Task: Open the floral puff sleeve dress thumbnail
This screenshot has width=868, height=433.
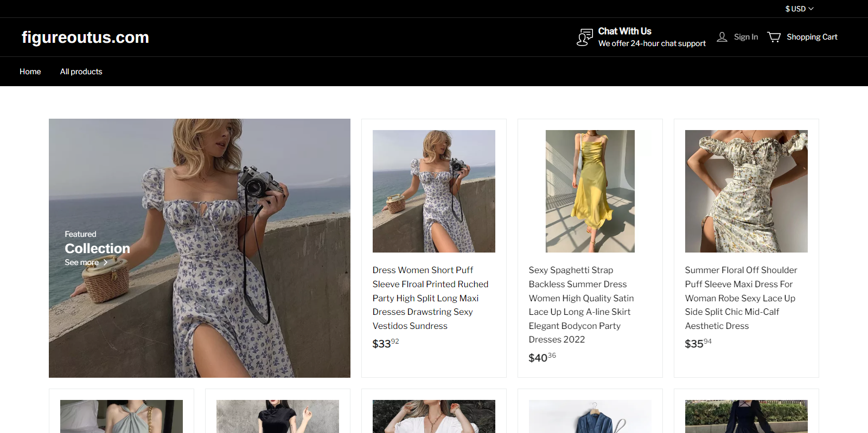Action: 434,191
